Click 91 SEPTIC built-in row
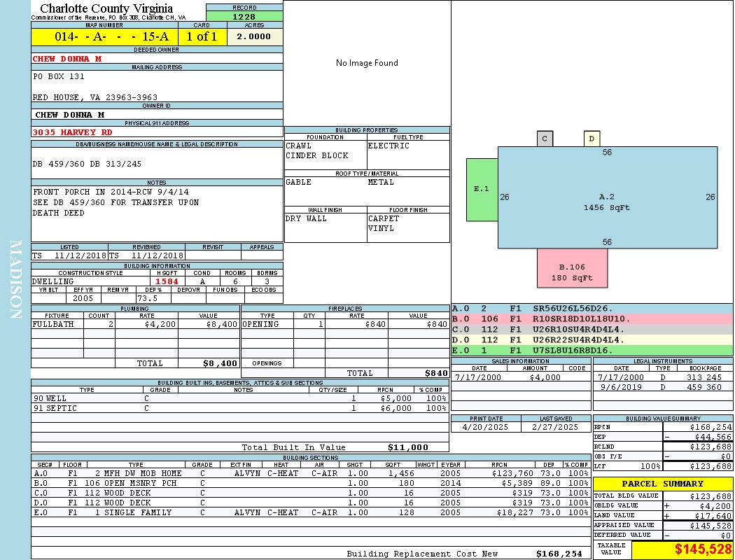Screen dimensions: 735x560 [x=240, y=409]
